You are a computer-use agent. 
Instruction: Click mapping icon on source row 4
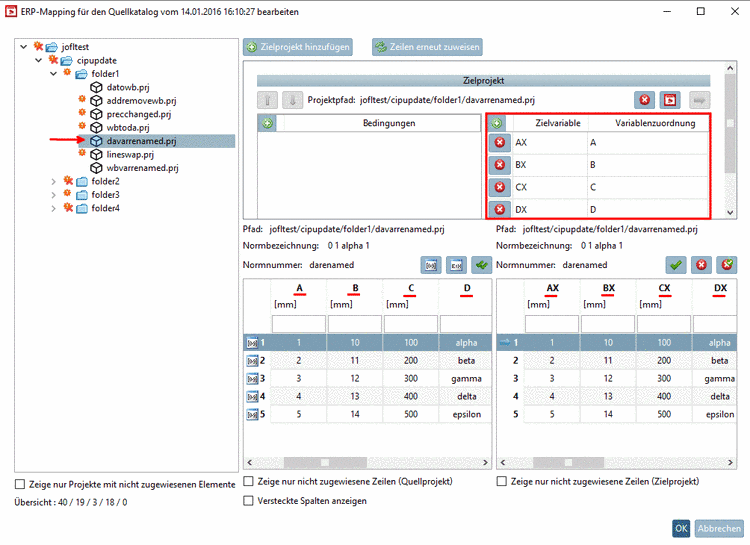click(252, 397)
